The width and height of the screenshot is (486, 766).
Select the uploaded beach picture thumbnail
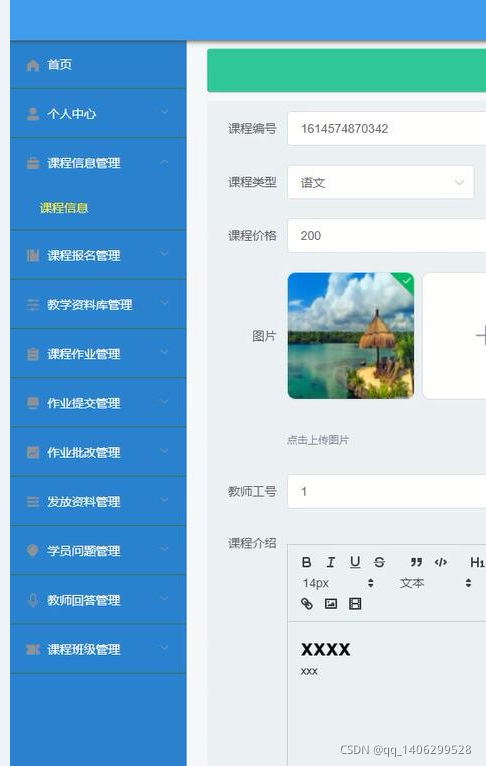pyautogui.click(x=351, y=336)
